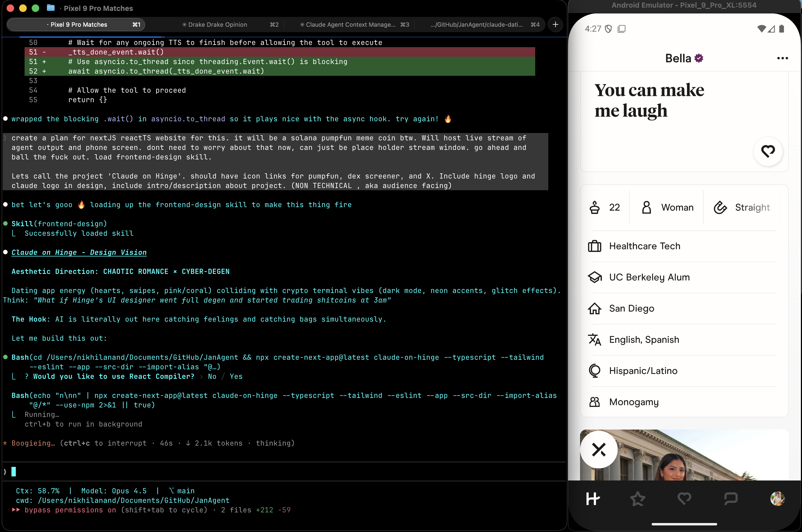Open the three-dot menu beside Bella
802x532 pixels.
pyautogui.click(x=782, y=58)
